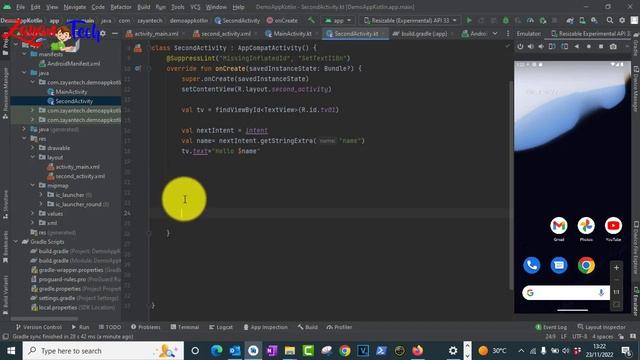Open the Resizable API 33 device dropdown
This screenshot has height=360, width=640.
pyautogui.click(x=410, y=20)
